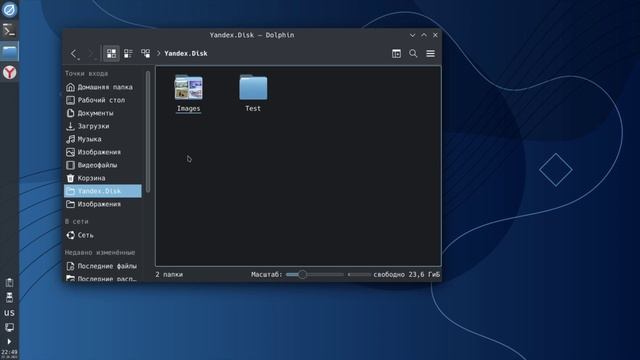Go forward using the forward arrow
Screen dimensions: 640x360
pyautogui.click(x=91, y=53)
